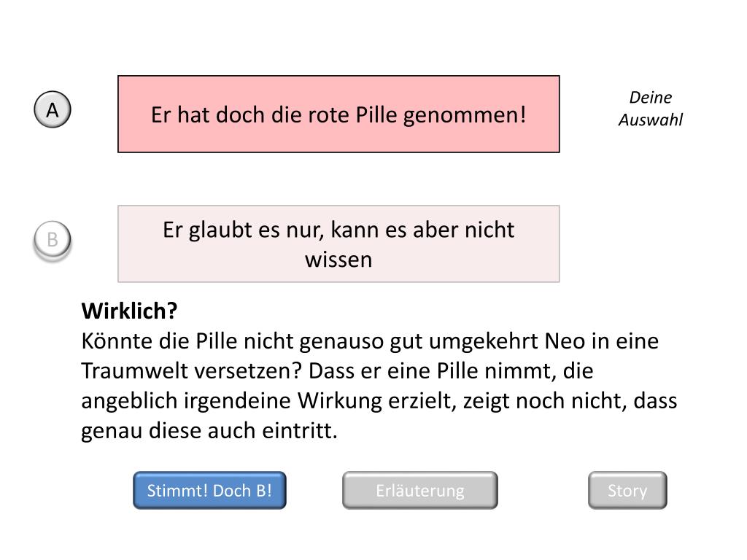Click the blue 'Stimmt! Doch B!' button
747x560 pixels.
coord(209,491)
